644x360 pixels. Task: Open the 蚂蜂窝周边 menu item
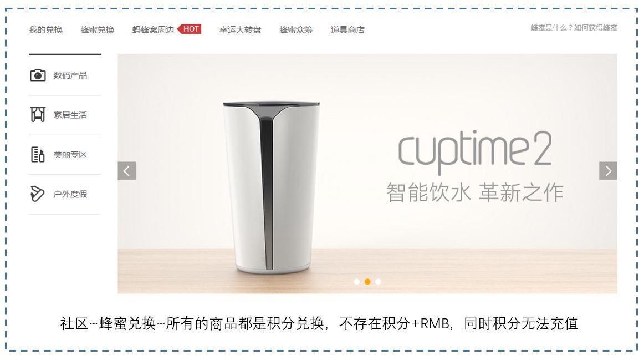(x=153, y=29)
